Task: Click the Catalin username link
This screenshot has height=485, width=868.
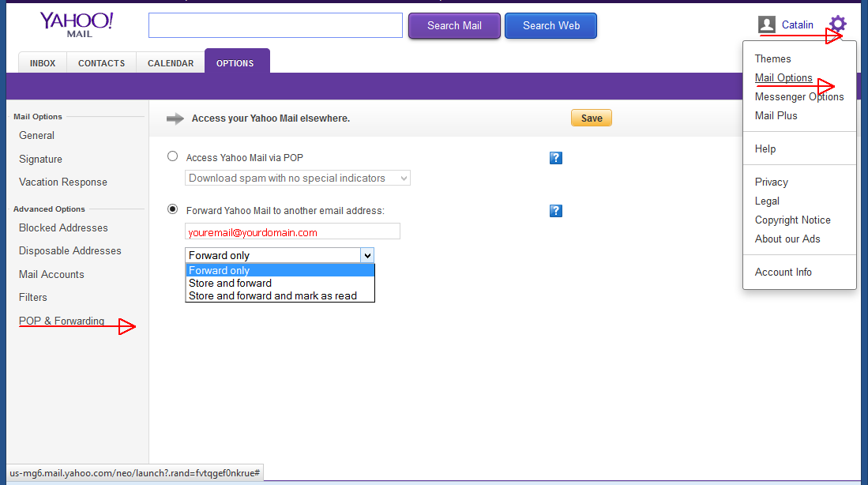Action: [x=797, y=25]
